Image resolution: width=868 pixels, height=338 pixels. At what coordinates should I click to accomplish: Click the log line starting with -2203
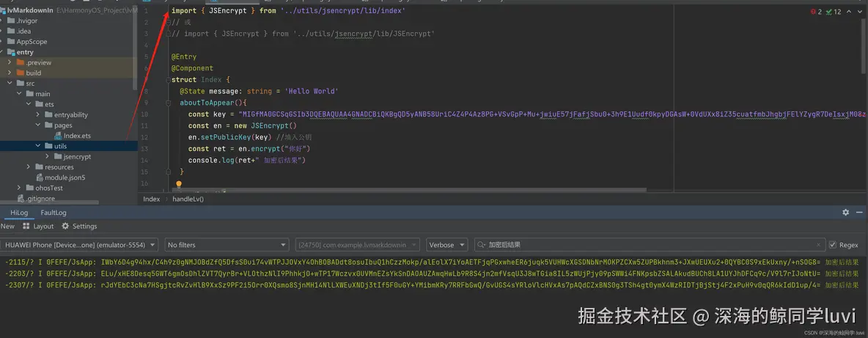pos(432,273)
